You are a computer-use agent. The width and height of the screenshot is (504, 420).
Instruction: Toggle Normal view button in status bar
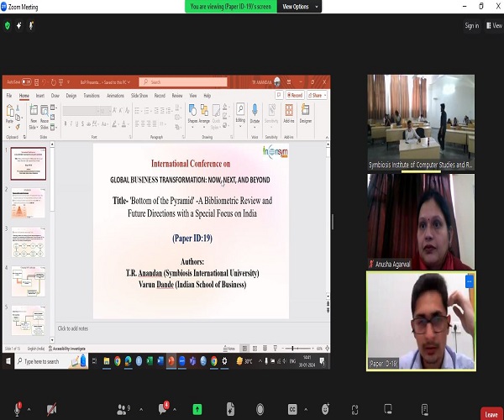[244, 349]
